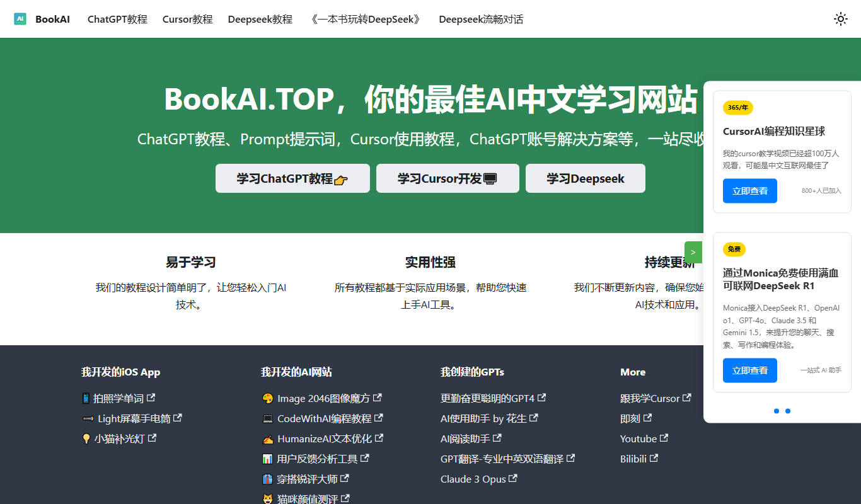Toggle the light/dark theme sun icon

pos(841,19)
